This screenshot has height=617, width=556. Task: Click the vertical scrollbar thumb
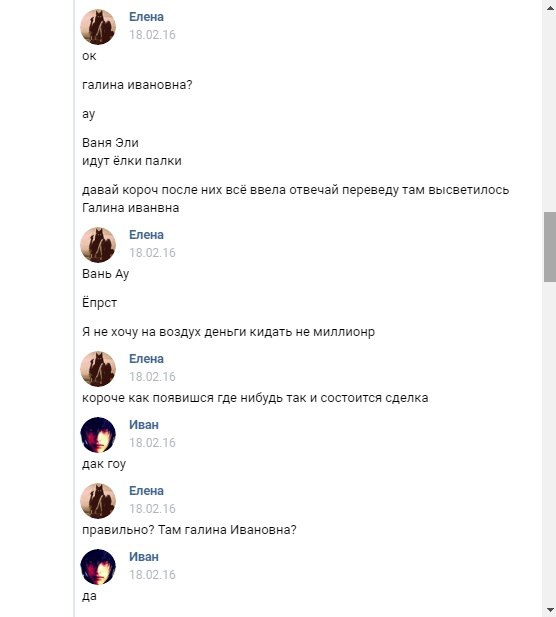coord(550,247)
